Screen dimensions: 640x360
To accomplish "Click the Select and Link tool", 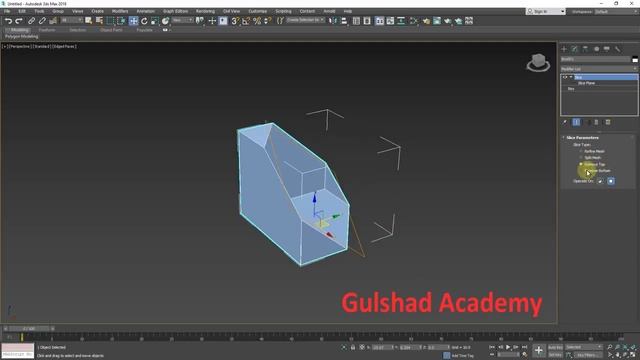I will (x=31, y=21).
